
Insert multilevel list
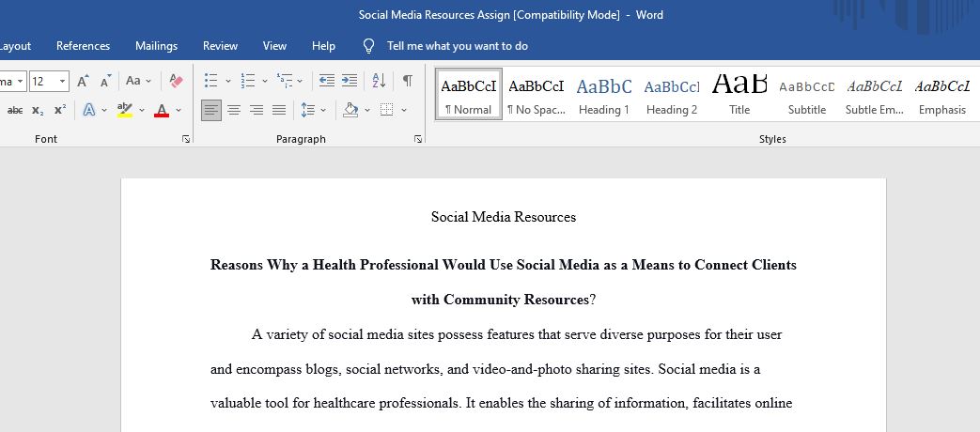pos(285,81)
